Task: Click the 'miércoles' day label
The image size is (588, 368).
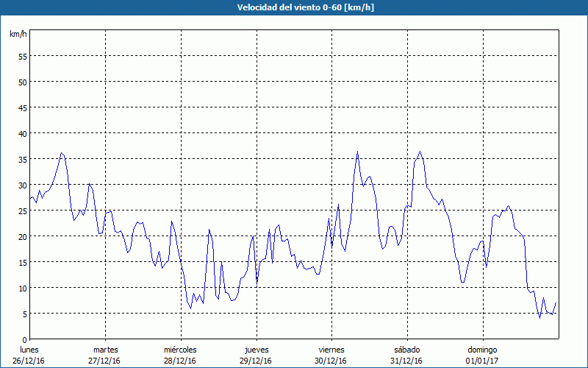Action: click(x=180, y=350)
